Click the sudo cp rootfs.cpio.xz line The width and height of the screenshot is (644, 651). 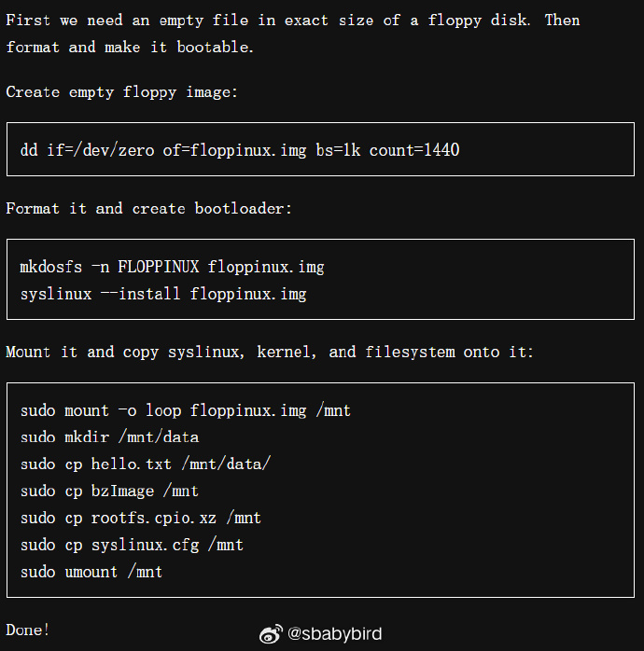click(x=140, y=518)
